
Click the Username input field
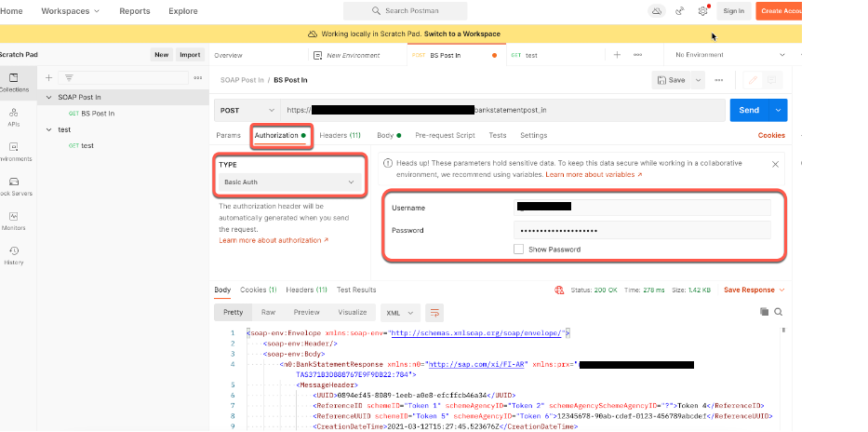[x=642, y=208]
